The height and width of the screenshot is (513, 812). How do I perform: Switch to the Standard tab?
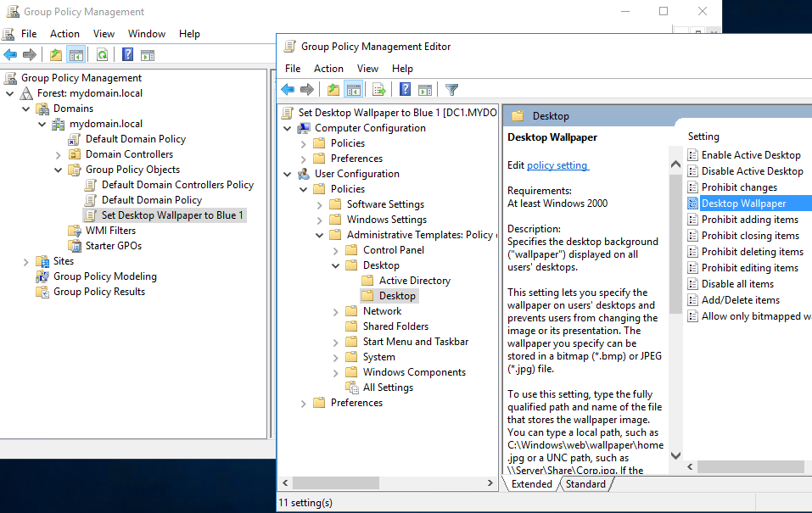click(585, 484)
